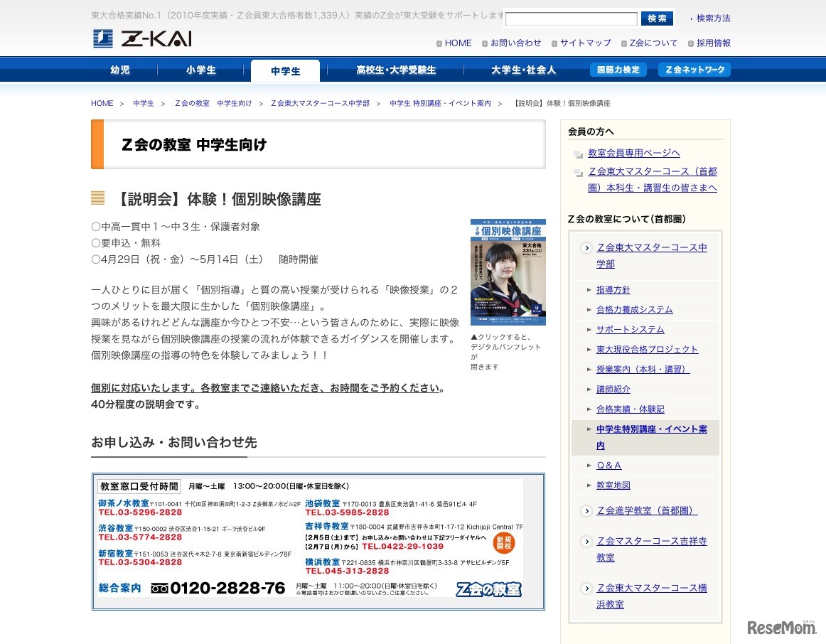Click the 検索 search button
The height and width of the screenshot is (644, 826).
point(657,18)
